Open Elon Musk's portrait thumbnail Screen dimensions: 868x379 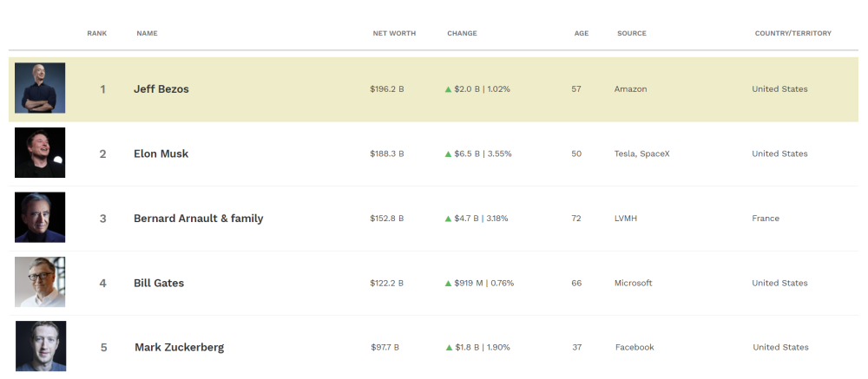click(x=40, y=153)
